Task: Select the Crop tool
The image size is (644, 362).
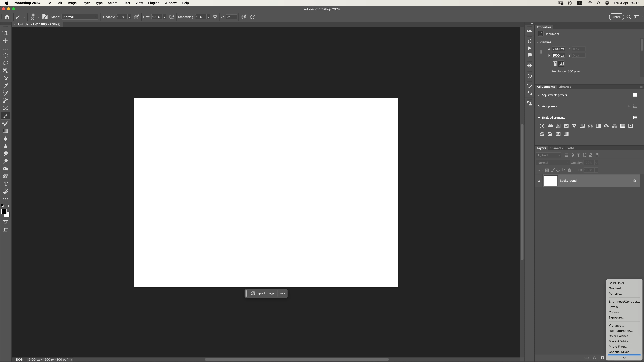Action: 6,33
